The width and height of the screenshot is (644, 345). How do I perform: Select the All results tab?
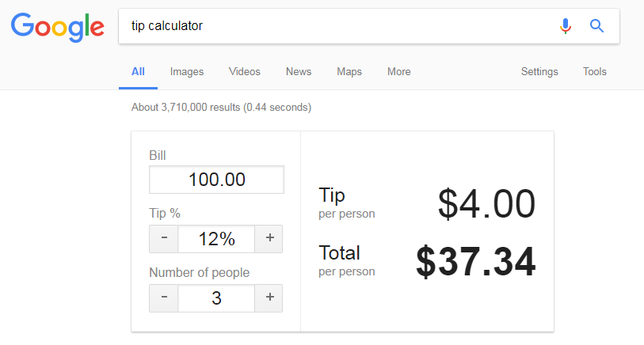(x=138, y=71)
